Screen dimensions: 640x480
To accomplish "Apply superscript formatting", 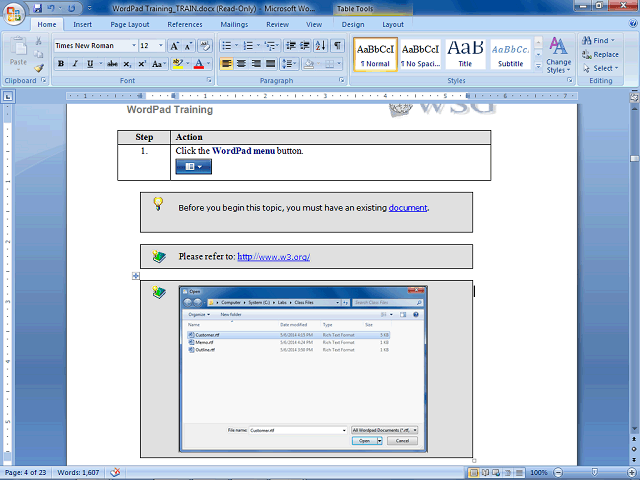I will 142,64.
